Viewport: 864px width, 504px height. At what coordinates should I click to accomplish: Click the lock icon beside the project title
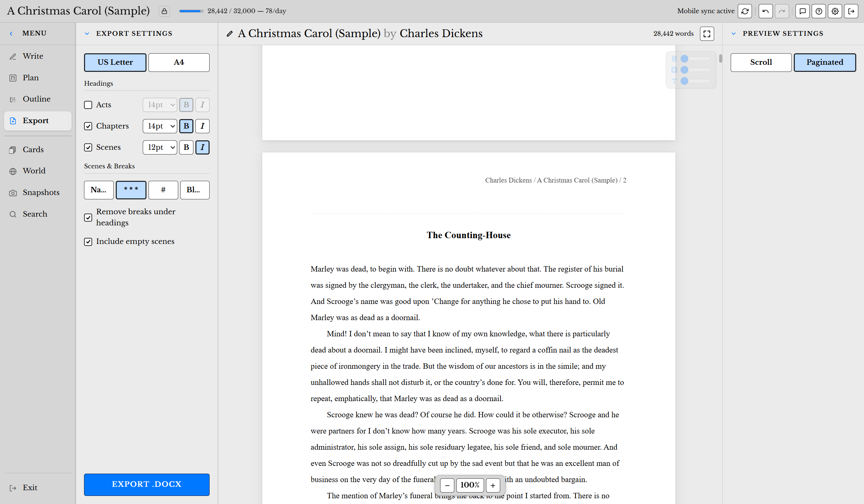[x=164, y=11]
